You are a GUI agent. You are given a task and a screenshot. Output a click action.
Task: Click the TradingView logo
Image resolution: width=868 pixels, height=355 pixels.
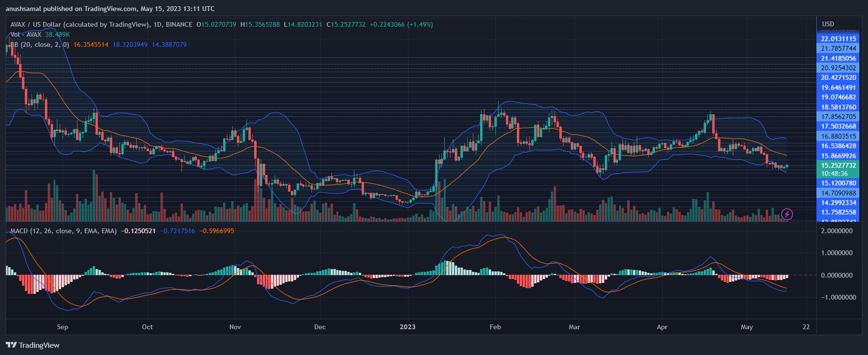[x=33, y=345]
